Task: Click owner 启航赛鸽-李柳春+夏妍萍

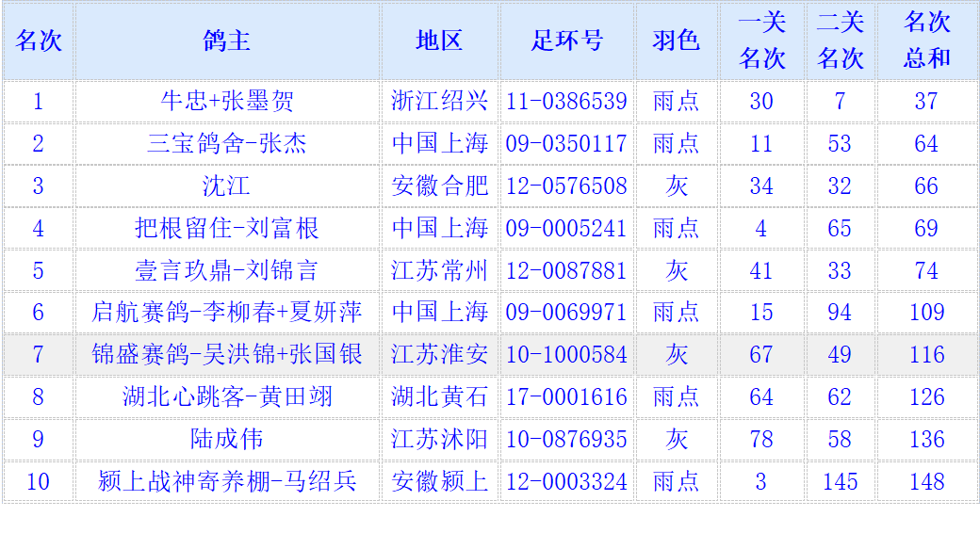Action: point(227,312)
